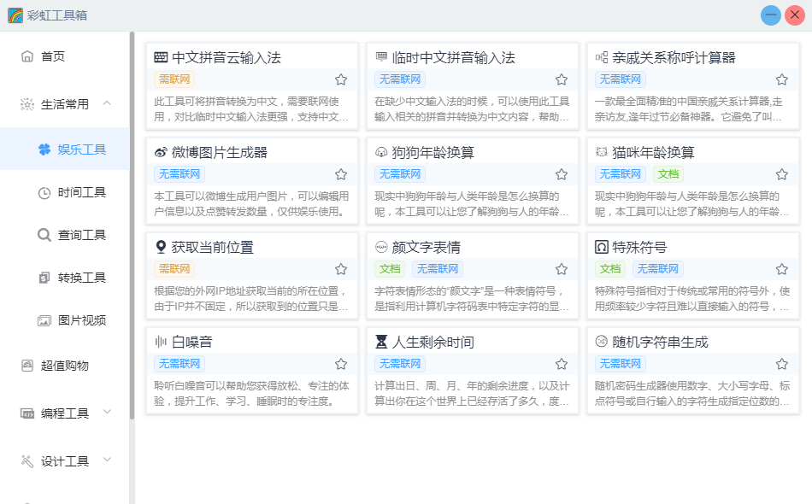Toggle favorite star for 随机字符串生成
812x504 pixels.
[x=782, y=364]
